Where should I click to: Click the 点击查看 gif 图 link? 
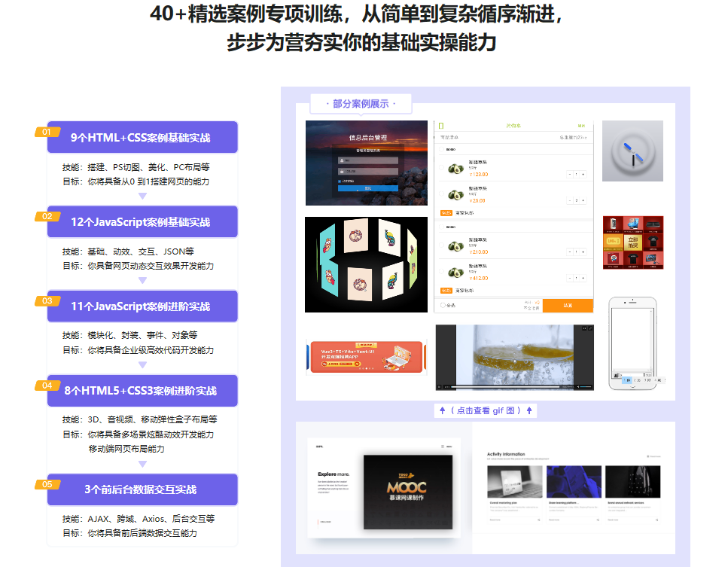click(486, 410)
